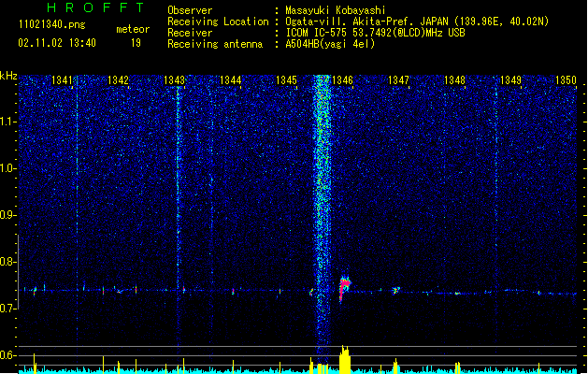Click the 1350 time marker
Viewport: 588px width, 374px height.
pos(566,80)
